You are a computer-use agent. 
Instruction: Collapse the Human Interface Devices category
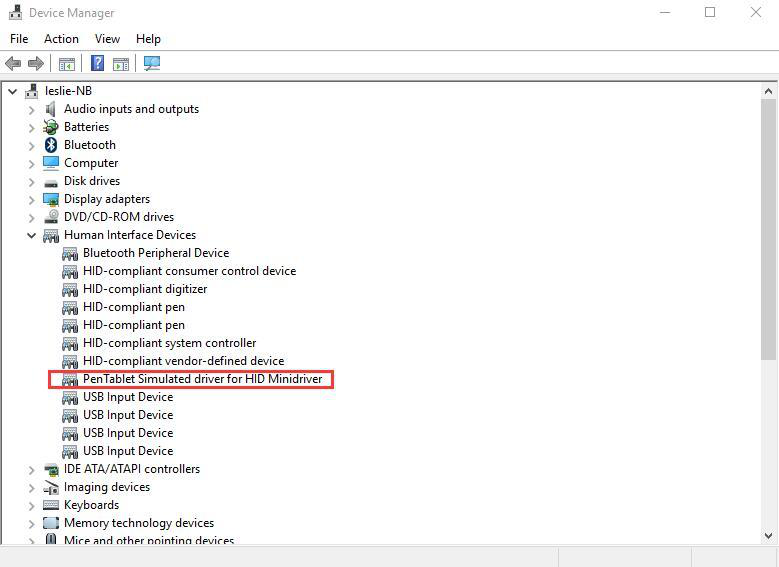coord(32,236)
